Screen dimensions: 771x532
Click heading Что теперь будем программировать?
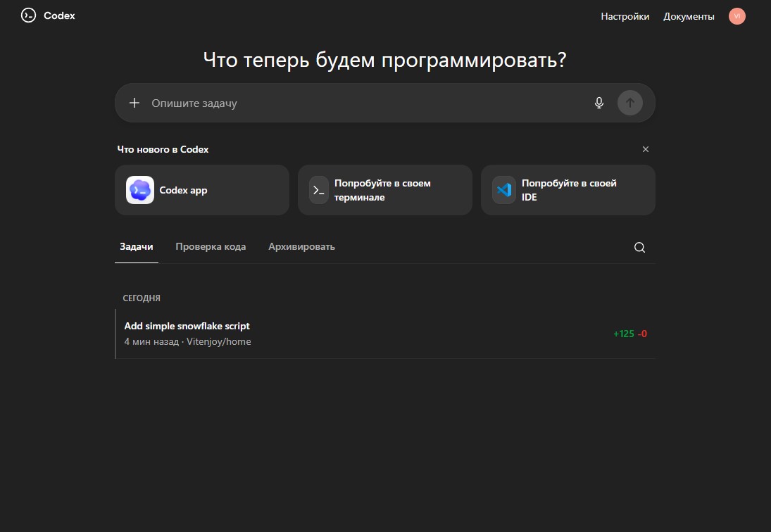pos(385,60)
